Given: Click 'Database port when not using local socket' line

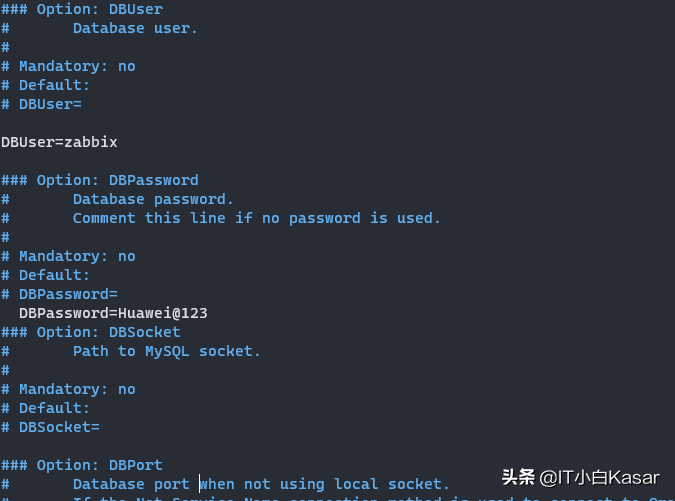Looking at the screenshot, I should pos(261,484).
